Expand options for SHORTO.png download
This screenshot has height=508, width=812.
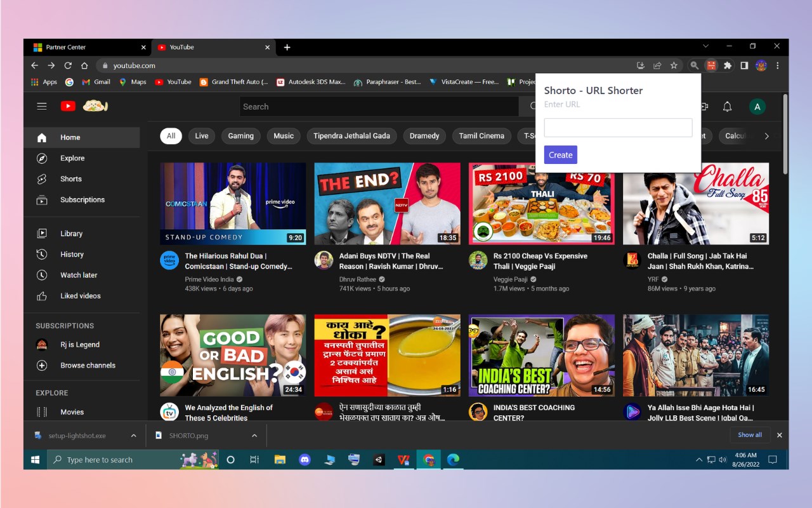click(x=254, y=436)
